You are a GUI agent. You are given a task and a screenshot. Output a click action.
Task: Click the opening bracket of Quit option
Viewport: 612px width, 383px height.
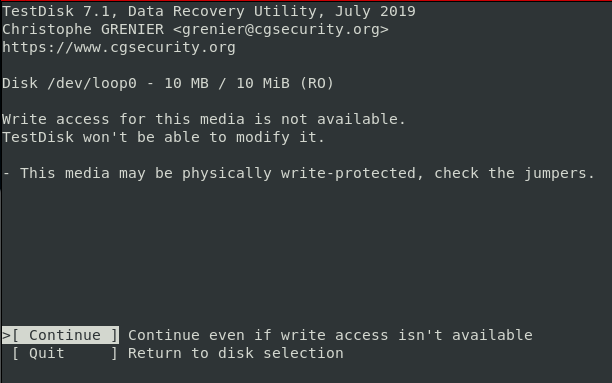pos(16,353)
